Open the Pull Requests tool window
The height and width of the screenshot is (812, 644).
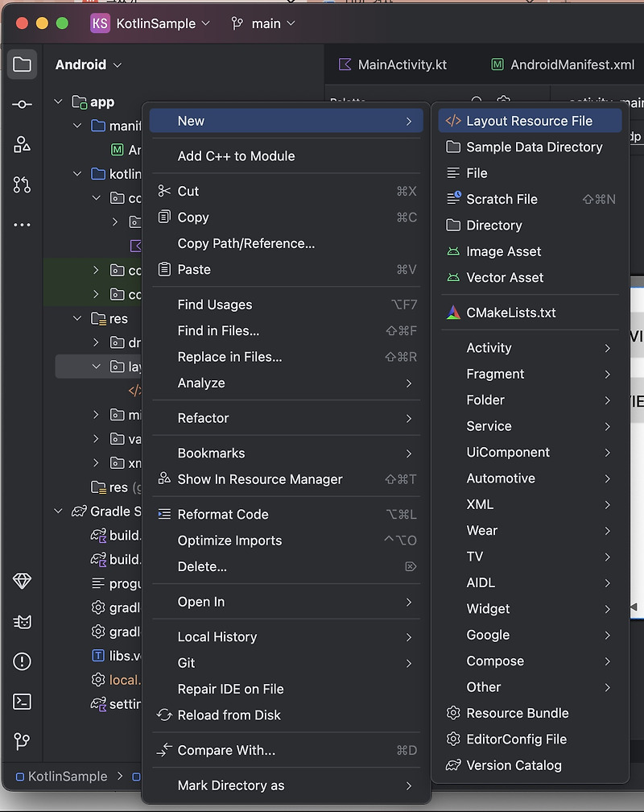(x=22, y=184)
